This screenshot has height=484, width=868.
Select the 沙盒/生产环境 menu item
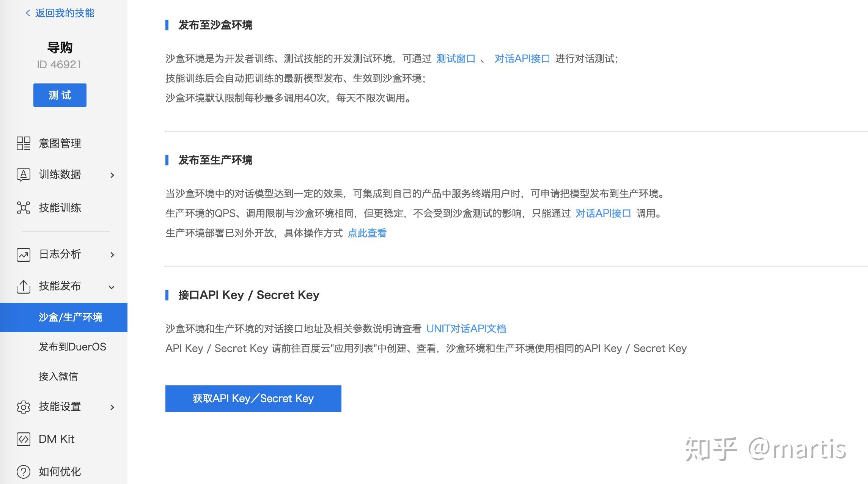[71, 317]
